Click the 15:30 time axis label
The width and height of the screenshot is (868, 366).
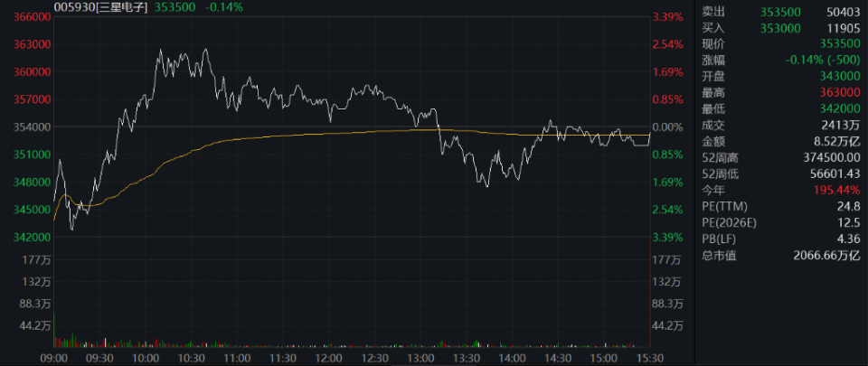tap(649, 357)
